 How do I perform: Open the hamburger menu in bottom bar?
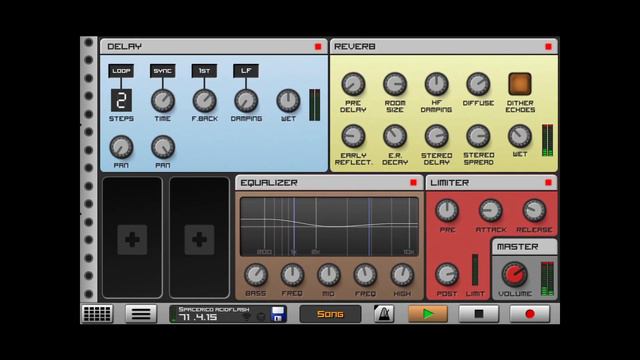point(141,314)
